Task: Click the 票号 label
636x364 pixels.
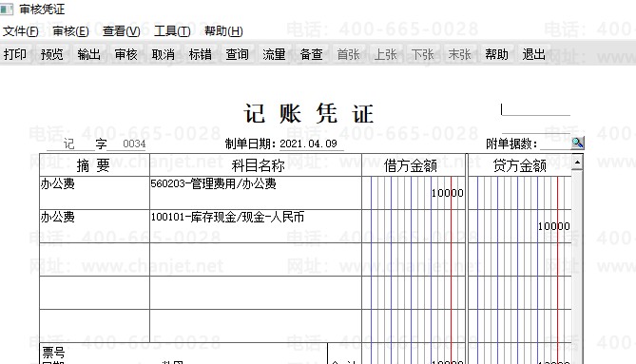Action: point(53,353)
